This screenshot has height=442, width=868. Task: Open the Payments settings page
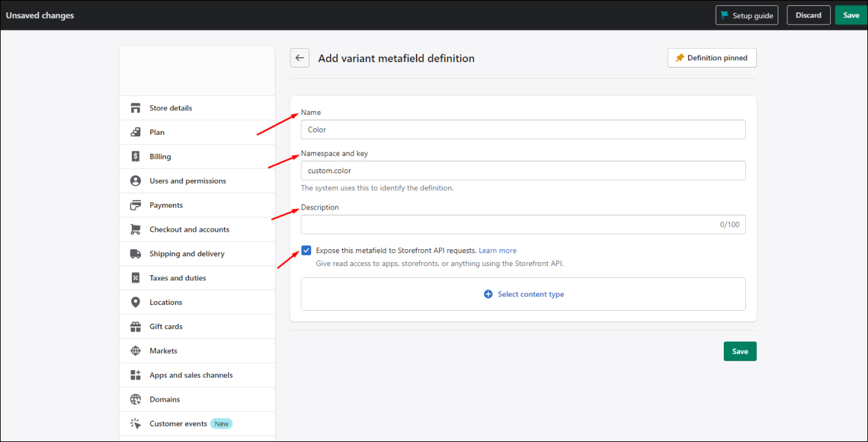pyautogui.click(x=198, y=205)
